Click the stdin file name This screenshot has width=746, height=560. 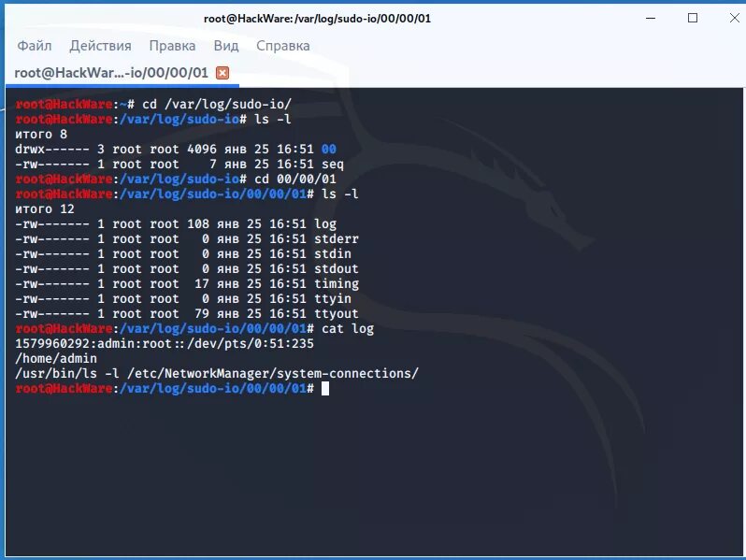click(x=333, y=254)
